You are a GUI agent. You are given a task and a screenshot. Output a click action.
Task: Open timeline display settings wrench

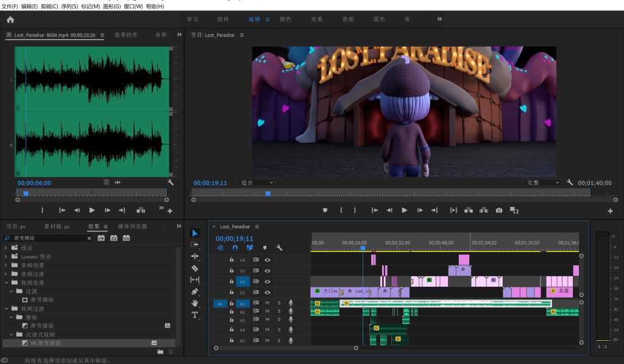(279, 248)
